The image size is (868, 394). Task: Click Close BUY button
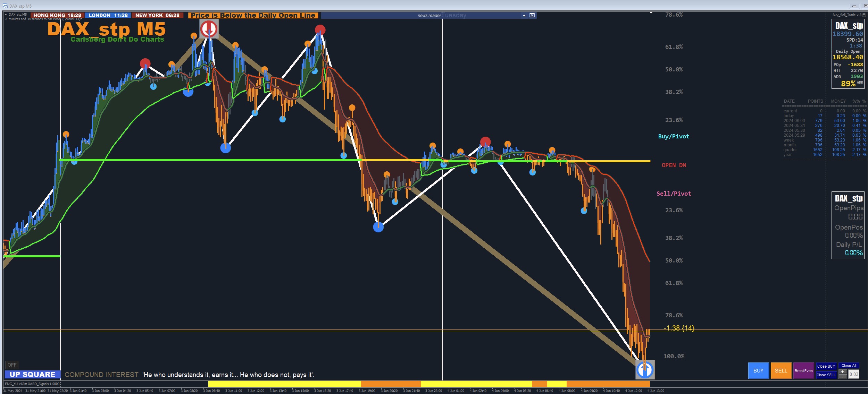826,366
